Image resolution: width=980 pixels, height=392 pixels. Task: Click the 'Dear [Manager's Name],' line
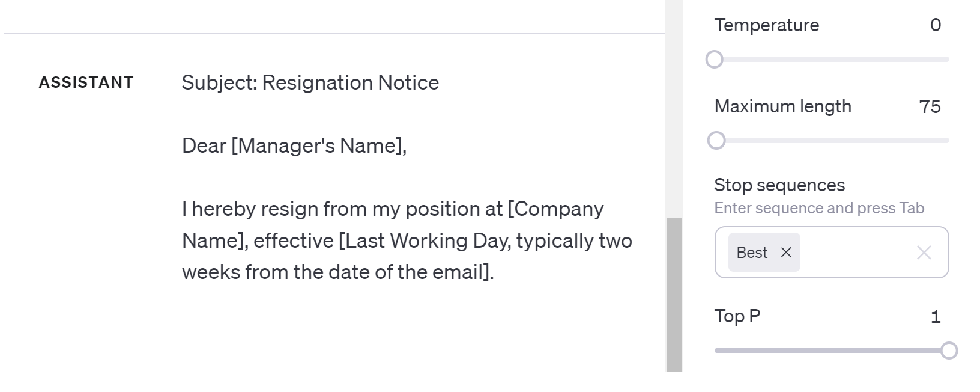(x=294, y=145)
